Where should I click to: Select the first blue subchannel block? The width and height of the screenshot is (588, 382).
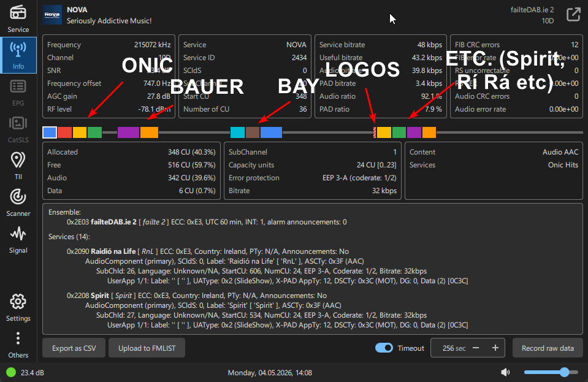[x=50, y=132]
